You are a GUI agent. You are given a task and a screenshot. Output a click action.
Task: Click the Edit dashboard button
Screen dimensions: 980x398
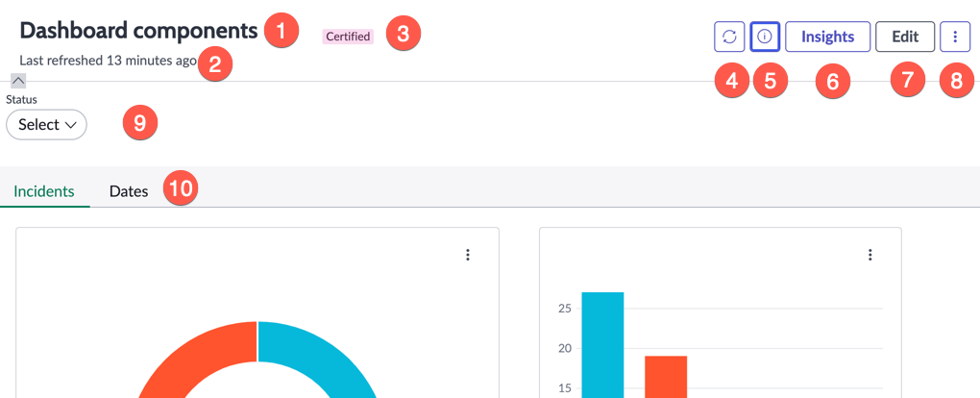(905, 37)
